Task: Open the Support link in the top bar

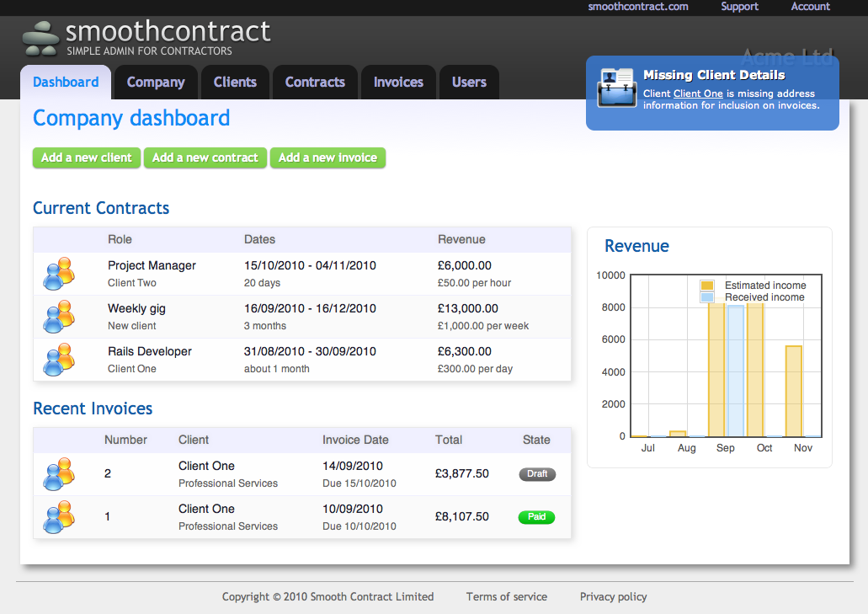Action: coord(739,7)
